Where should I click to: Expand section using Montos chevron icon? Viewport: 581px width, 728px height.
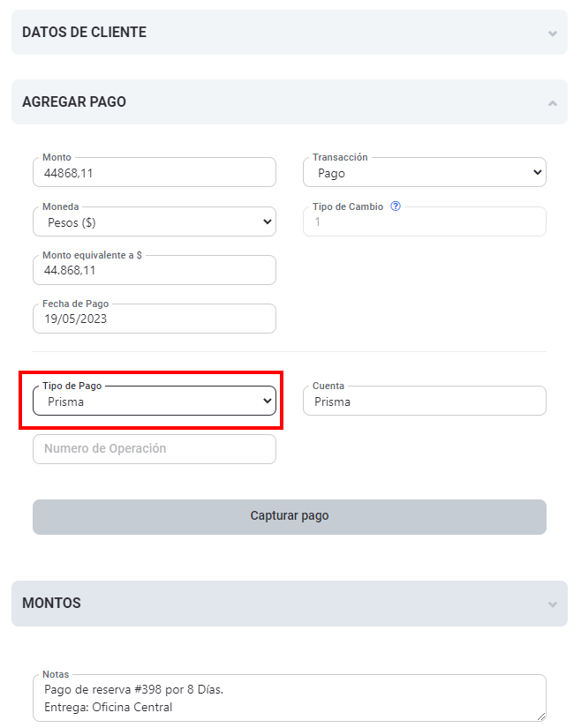click(x=553, y=604)
